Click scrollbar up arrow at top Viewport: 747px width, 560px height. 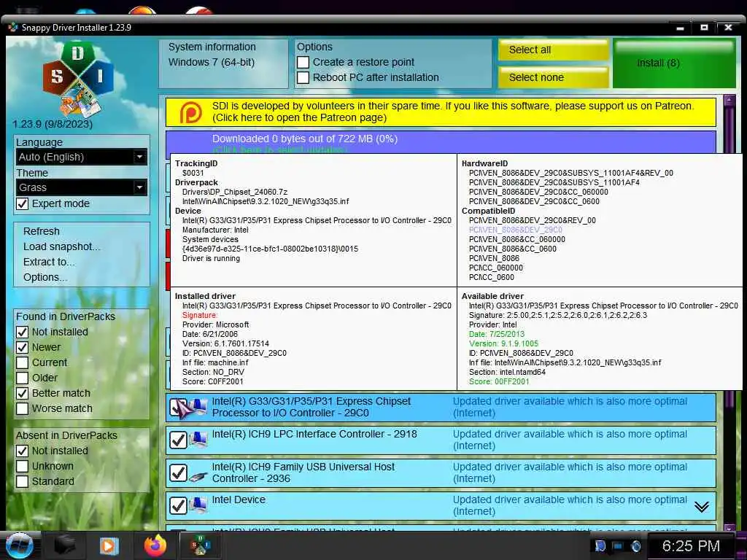tap(729, 100)
